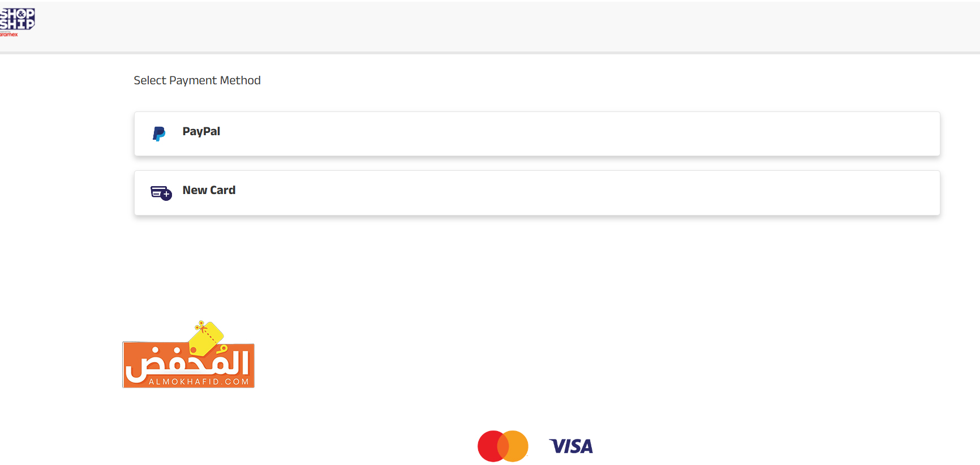The height and width of the screenshot is (465, 980).
Task: Click the Arabic text in the orange banner
Action: [x=187, y=365]
